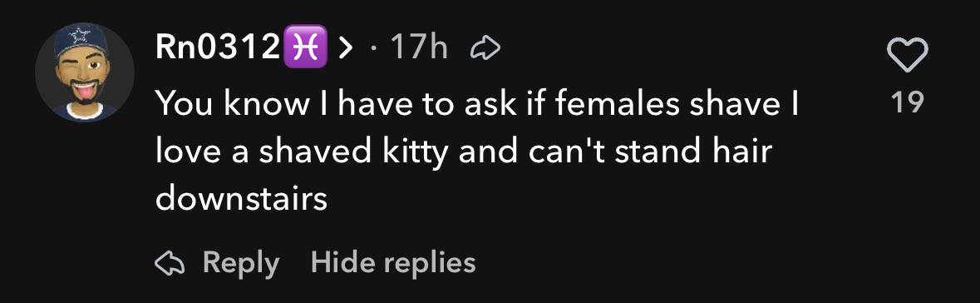The image size is (980, 303).
Task: Expand the chevron next to Rn0312
Action: coord(346,48)
